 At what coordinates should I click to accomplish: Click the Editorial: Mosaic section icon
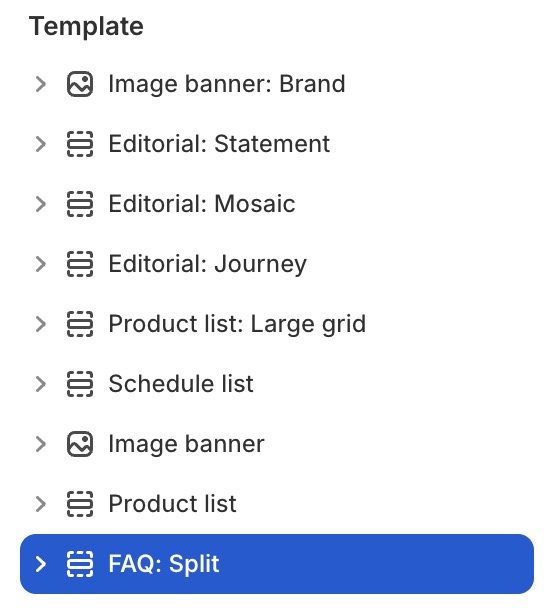pos(80,204)
